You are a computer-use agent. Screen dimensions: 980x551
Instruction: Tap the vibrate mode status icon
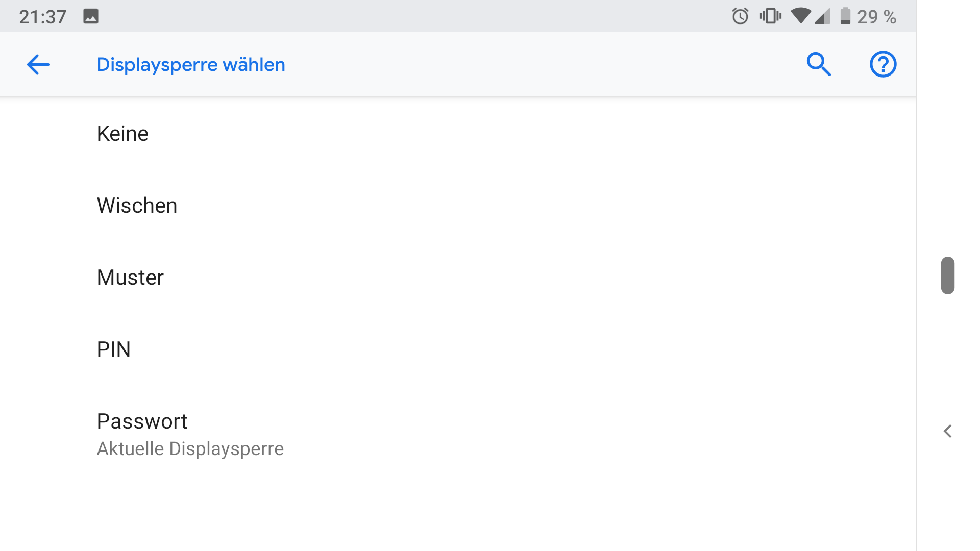[x=770, y=16]
